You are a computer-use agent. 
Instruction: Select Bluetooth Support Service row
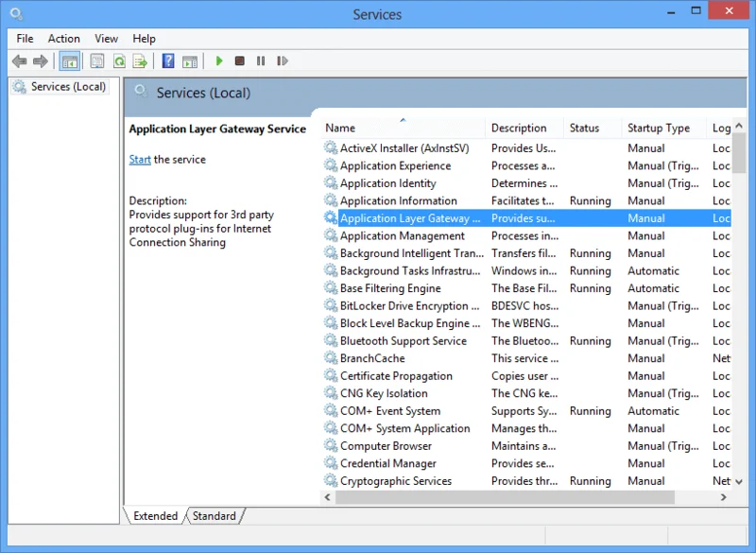coord(526,341)
